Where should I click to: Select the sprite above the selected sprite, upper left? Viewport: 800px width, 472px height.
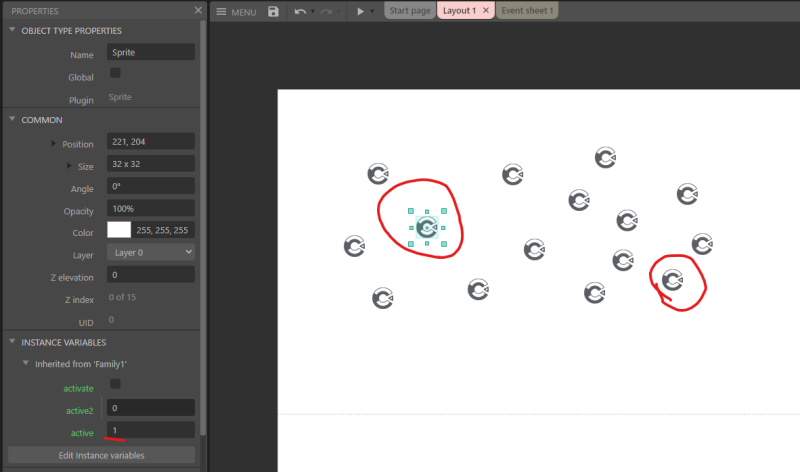pos(378,174)
